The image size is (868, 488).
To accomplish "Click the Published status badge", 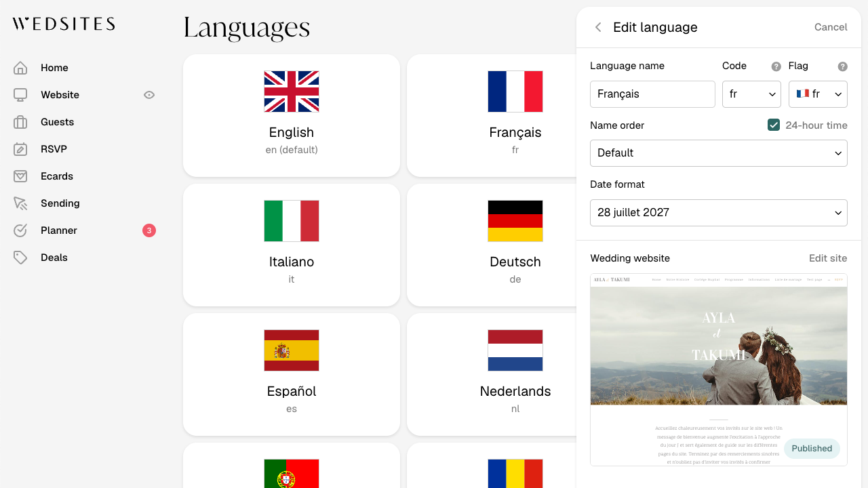I will [812, 449].
